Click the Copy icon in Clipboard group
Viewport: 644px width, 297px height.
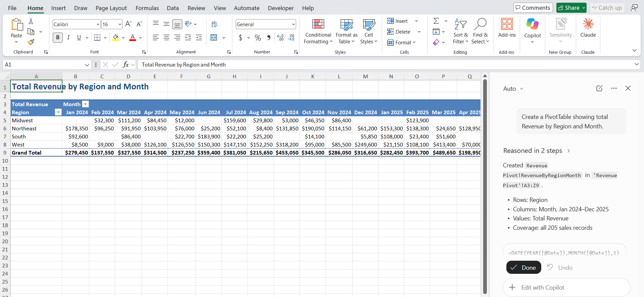click(31, 32)
